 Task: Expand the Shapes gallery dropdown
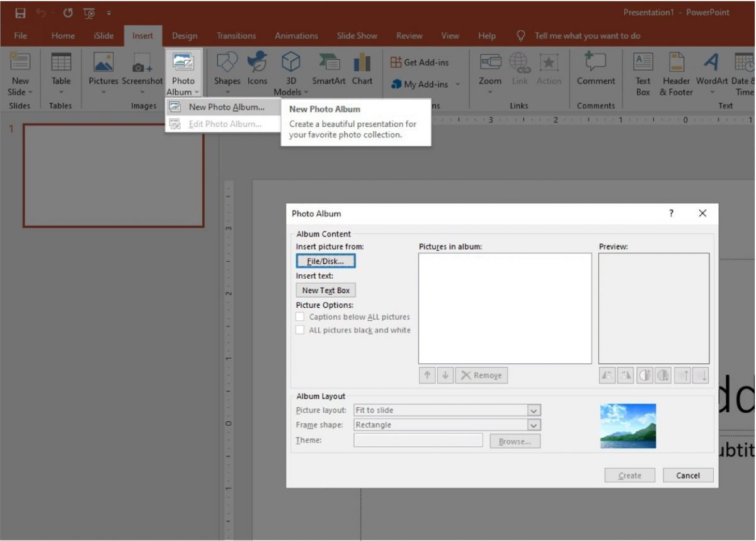[227, 91]
